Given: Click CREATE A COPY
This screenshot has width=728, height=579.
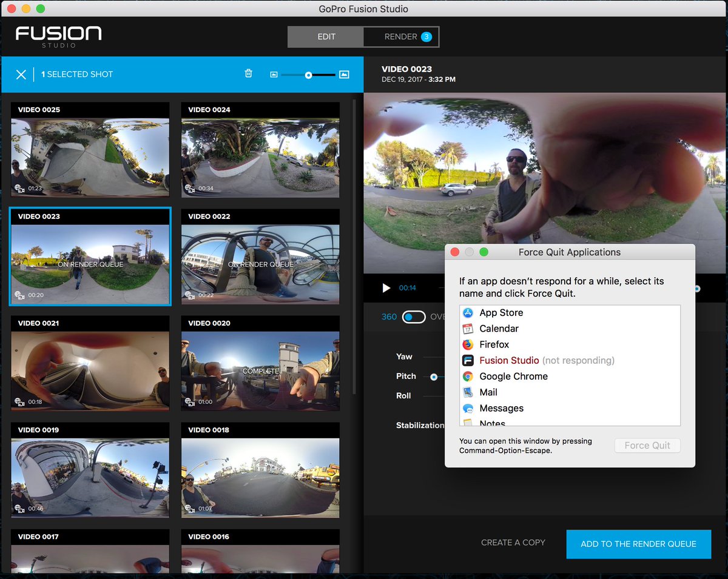Looking at the screenshot, I should point(513,543).
